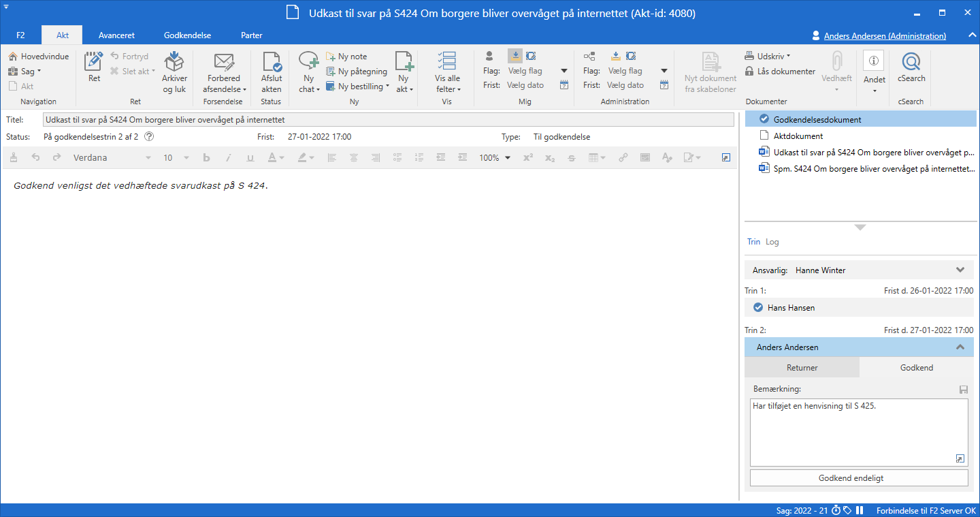Click the Mig person icon
This screenshot has width=980, height=517.
[x=489, y=56]
